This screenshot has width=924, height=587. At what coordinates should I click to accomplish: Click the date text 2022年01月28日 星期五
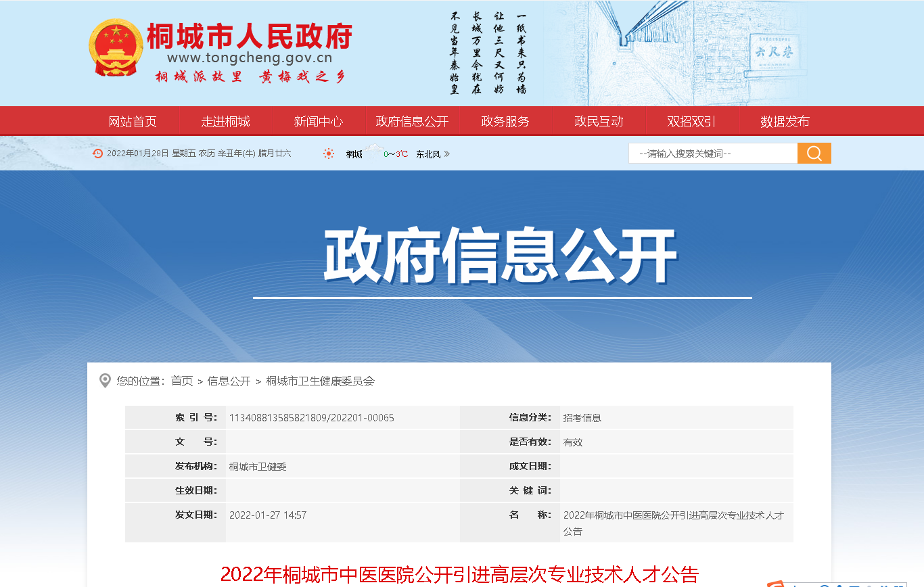click(x=151, y=154)
